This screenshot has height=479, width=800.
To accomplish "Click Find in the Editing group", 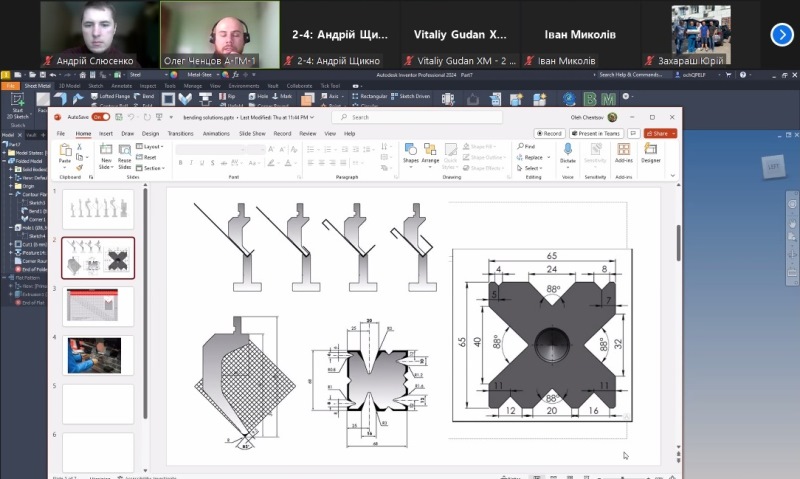I will (526, 146).
